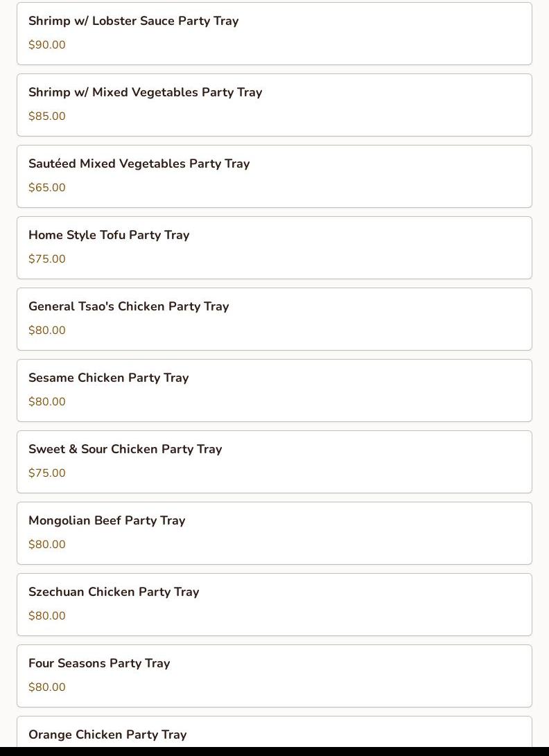Click the price below Sesame Chicken Party Tray
The image size is (549, 756).
[47, 402]
